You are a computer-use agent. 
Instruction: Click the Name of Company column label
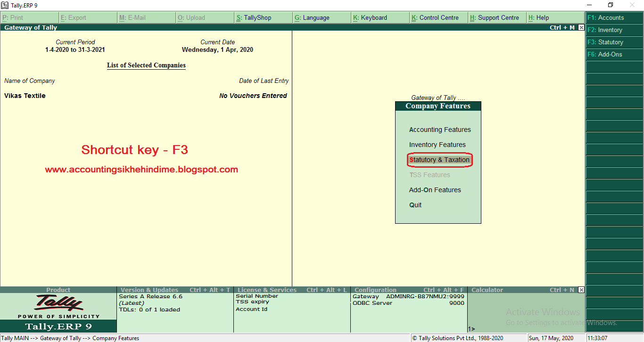point(29,81)
